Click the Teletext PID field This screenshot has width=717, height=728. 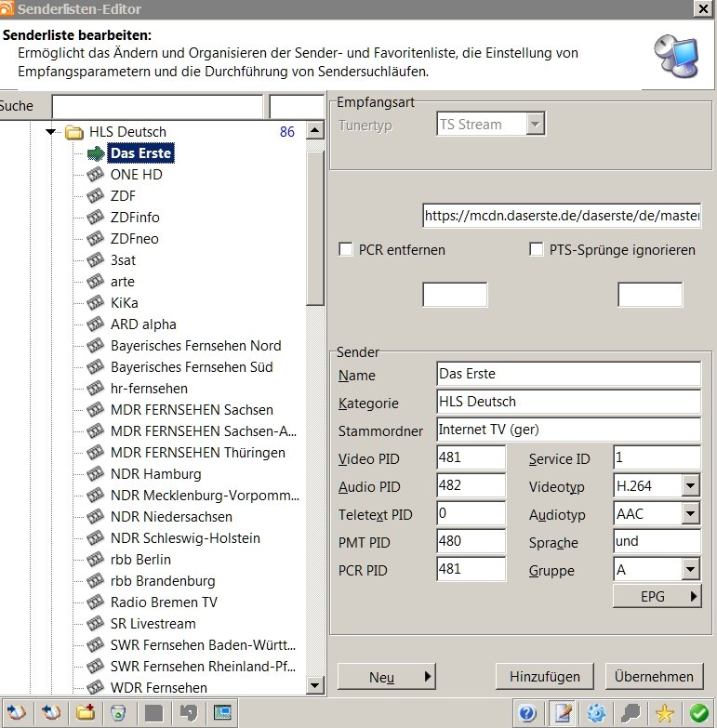tap(471, 513)
